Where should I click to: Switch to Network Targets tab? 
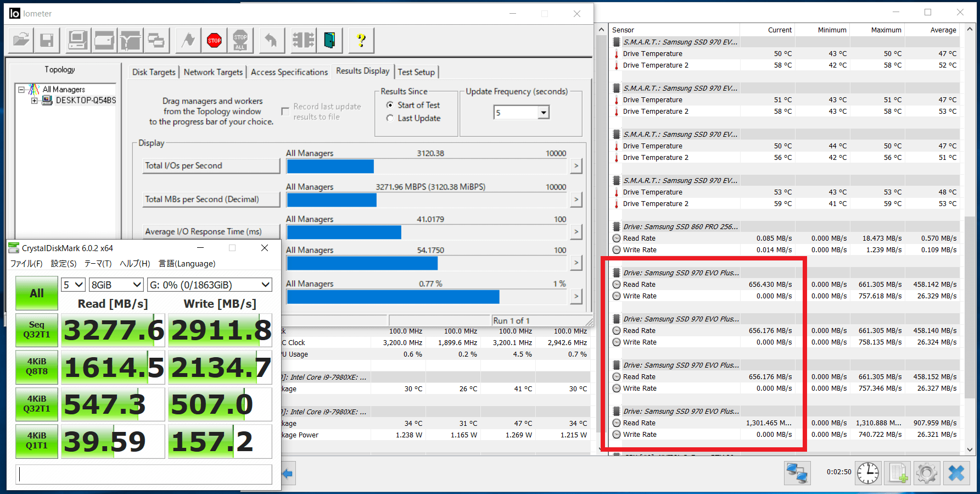[213, 72]
